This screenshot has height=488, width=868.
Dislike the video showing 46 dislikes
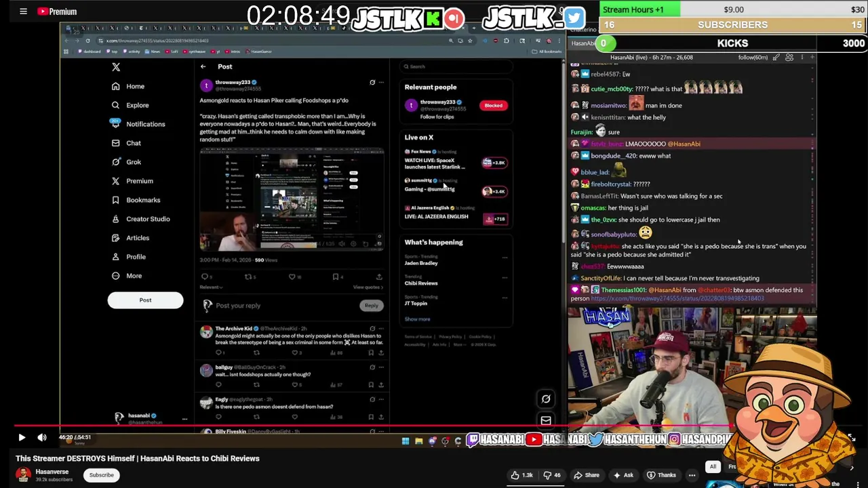coord(551,475)
